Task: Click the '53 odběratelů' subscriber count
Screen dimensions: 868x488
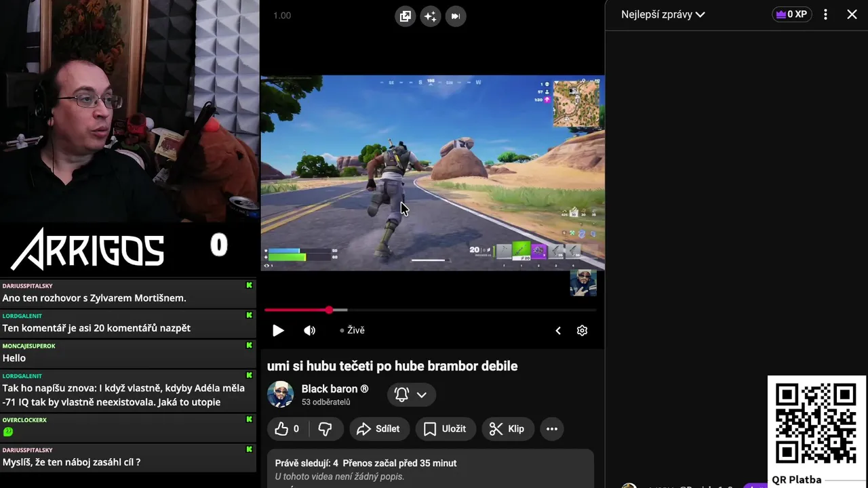Action: (325, 402)
